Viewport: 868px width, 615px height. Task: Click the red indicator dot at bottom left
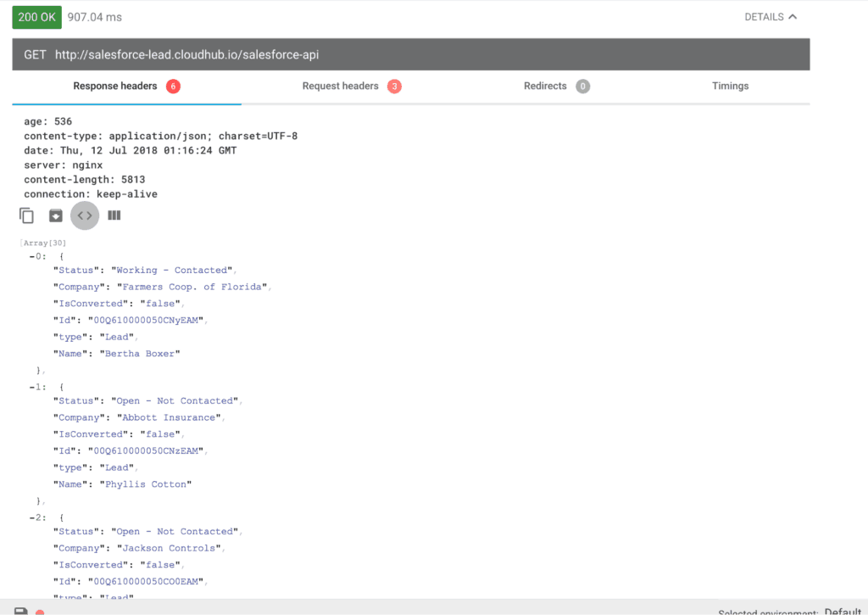41,611
